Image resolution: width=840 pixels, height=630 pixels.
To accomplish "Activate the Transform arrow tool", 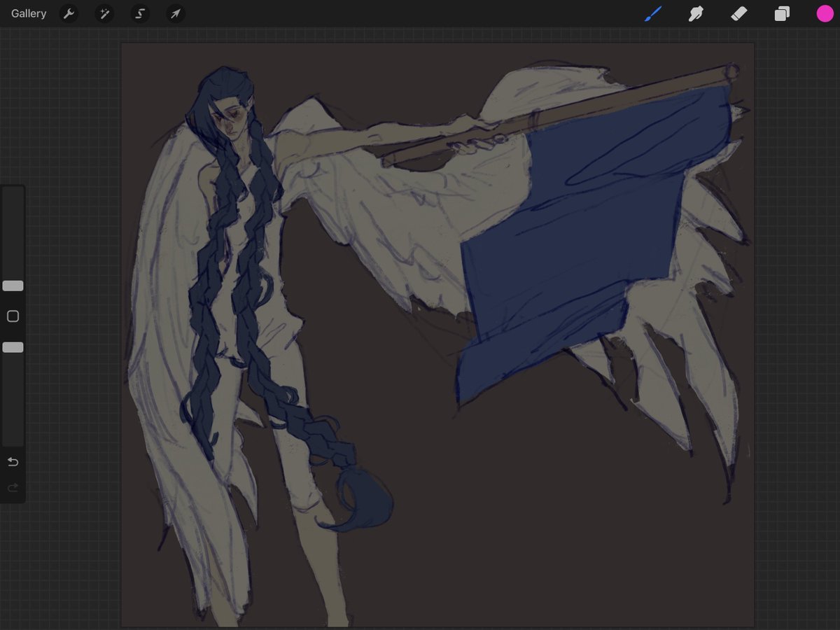I will click(x=176, y=13).
